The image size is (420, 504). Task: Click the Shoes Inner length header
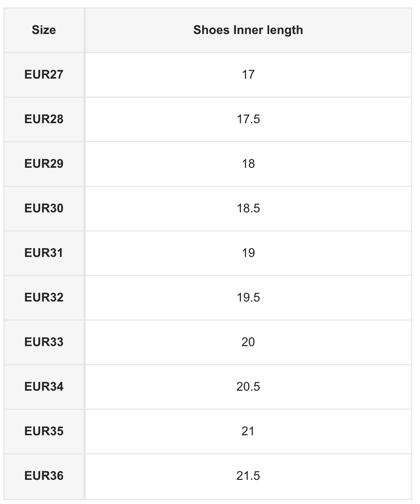[248, 30]
